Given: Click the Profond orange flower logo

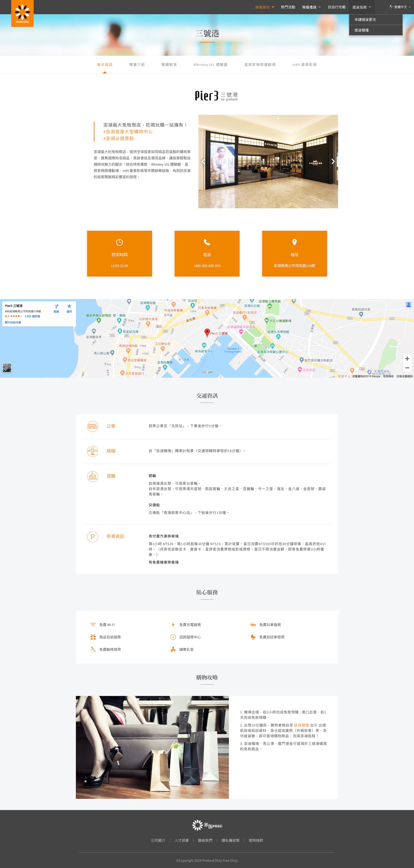Looking at the screenshot, I should pos(22,14).
